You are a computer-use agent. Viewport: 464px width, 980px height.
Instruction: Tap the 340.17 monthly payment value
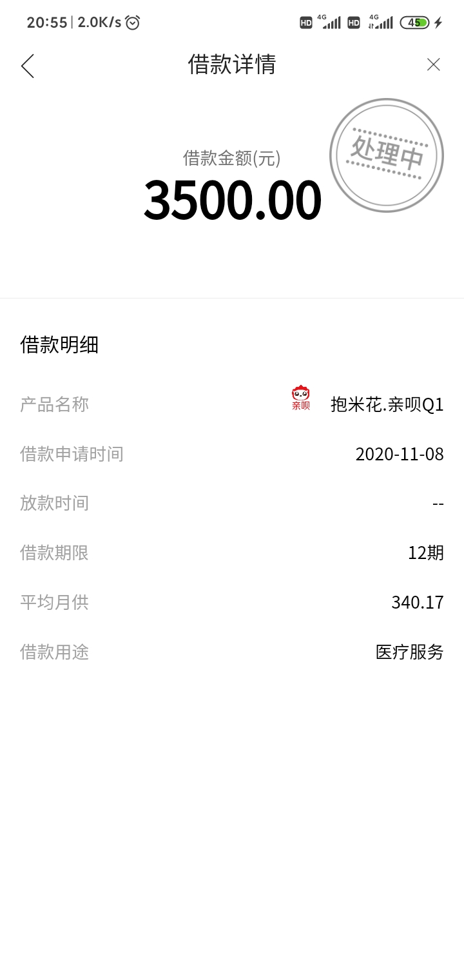[x=418, y=602]
